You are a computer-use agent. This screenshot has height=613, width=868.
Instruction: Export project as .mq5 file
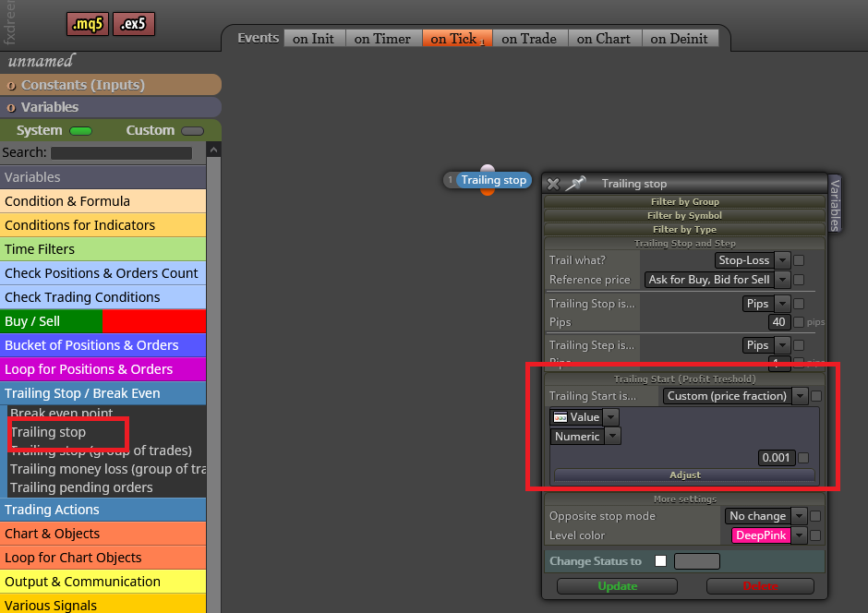[x=88, y=24]
